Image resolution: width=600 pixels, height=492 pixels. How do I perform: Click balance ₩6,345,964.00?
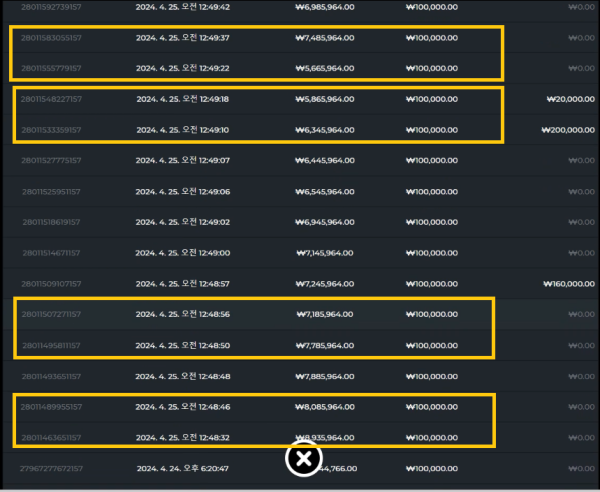pyautogui.click(x=325, y=130)
